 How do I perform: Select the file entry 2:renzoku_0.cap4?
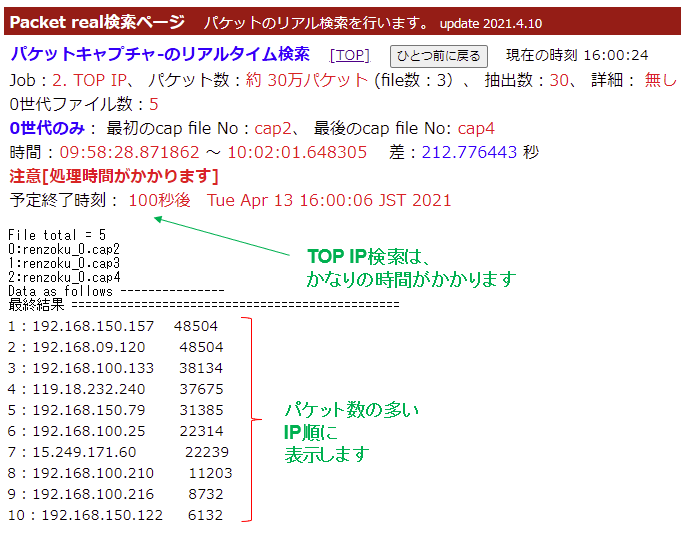(64, 277)
